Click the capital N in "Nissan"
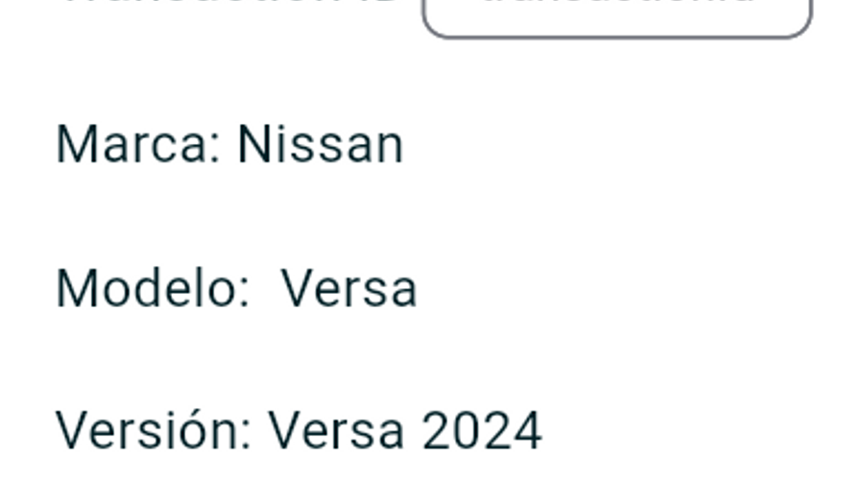Image resolution: width=864 pixels, height=504 pixels. (254, 145)
